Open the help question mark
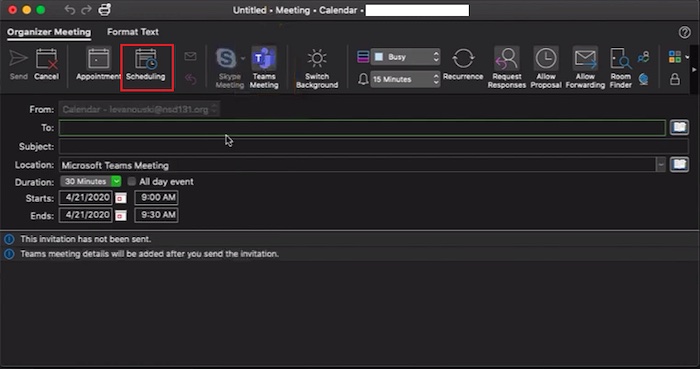Screen dimensions: 700x369 click(x=684, y=32)
